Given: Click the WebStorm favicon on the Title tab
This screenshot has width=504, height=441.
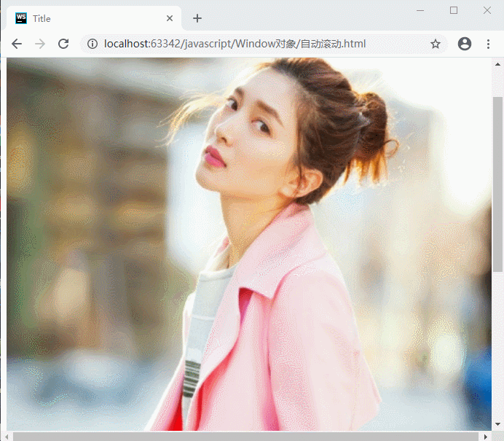Looking at the screenshot, I should click(21, 18).
